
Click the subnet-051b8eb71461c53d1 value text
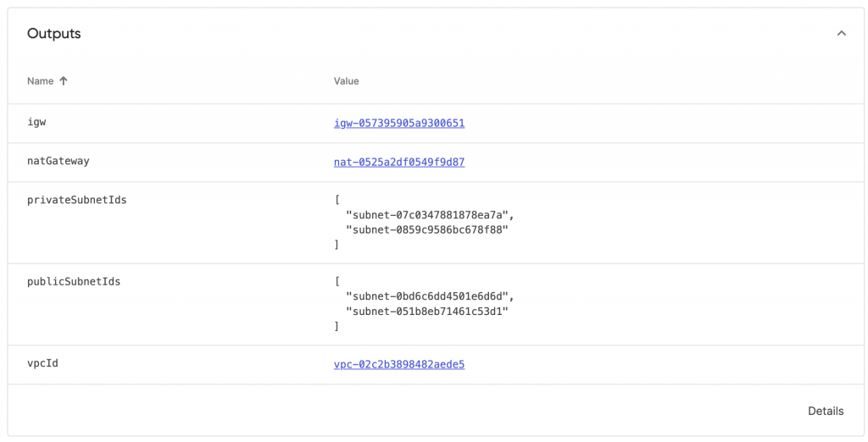click(x=426, y=311)
